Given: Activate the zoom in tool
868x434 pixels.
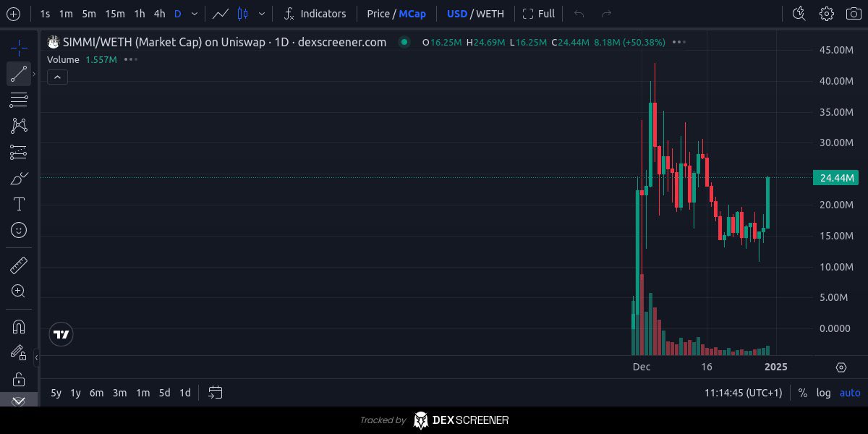Looking at the screenshot, I should (19, 292).
